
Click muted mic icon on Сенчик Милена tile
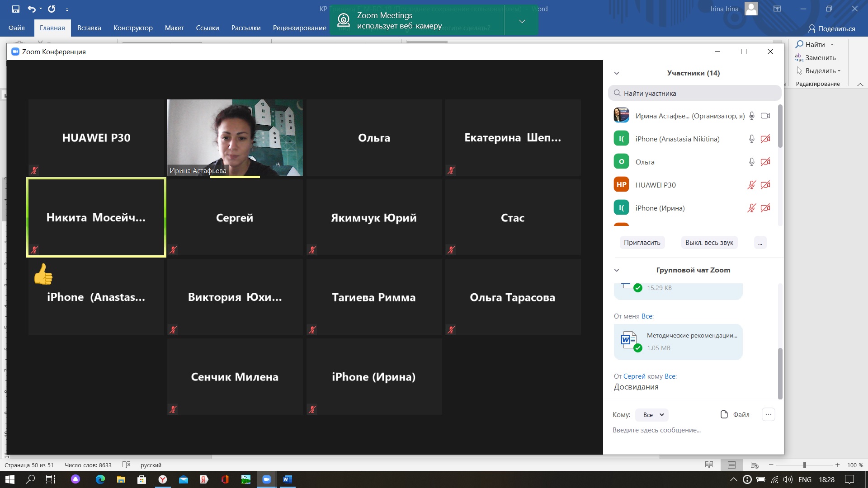[x=173, y=409]
